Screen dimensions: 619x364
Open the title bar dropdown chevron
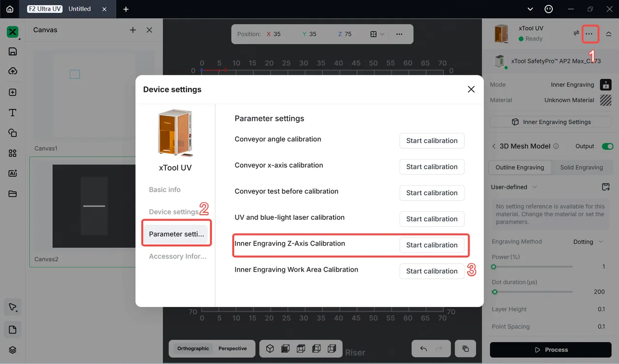(531, 9)
